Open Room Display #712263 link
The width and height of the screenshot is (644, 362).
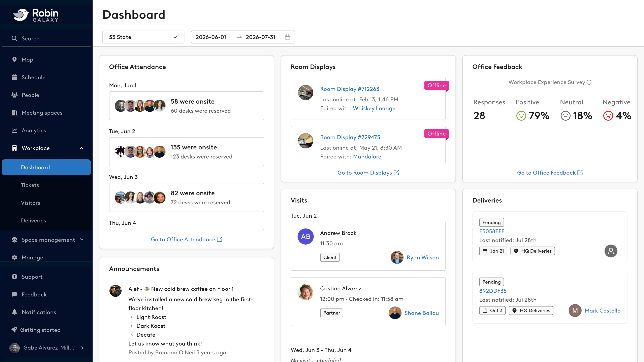[350, 89]
